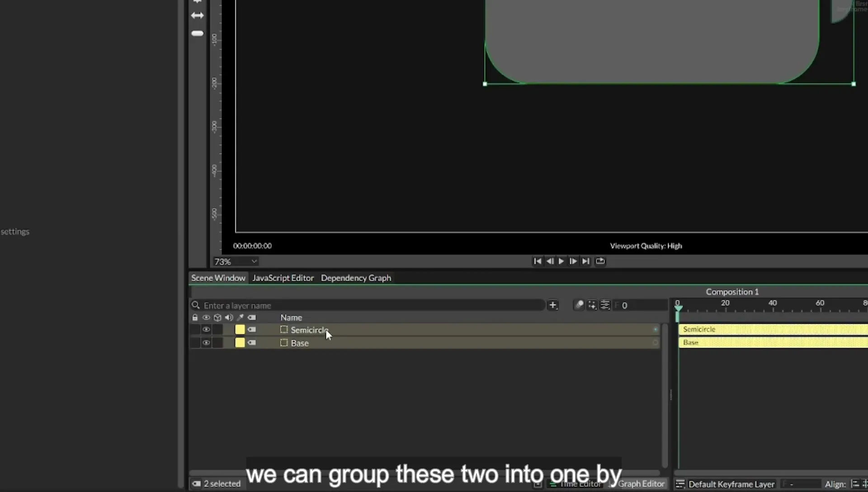
Task: Select the Base timeline bar
Action: pyautogui.click(x=773, y=343)
